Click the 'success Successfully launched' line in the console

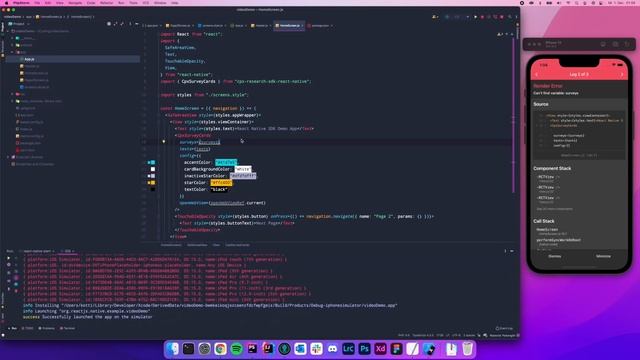click(87, 317)
